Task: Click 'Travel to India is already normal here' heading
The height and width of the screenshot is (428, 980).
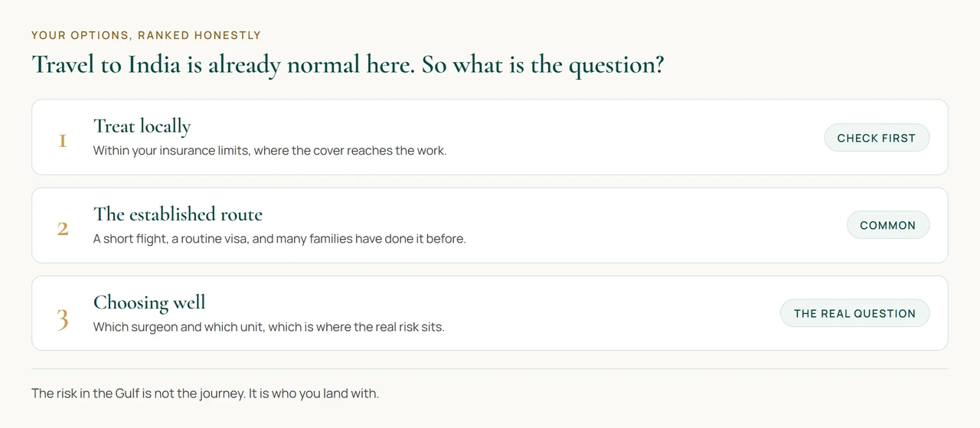Action: pyautogui.click(x=224, y=65)
